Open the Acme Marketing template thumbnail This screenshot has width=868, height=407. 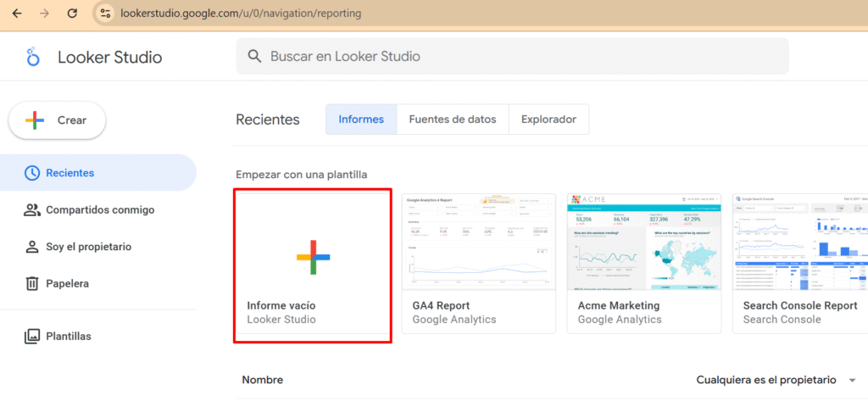[644, 242]
